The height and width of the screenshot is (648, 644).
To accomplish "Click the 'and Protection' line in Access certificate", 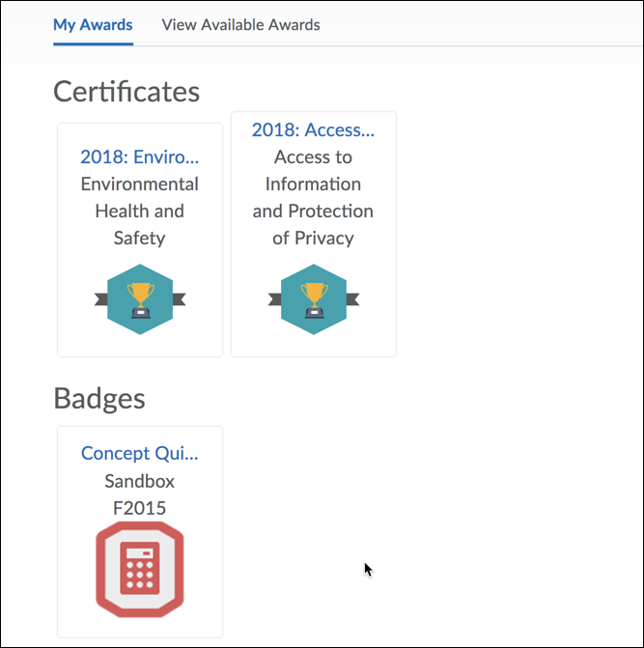I will tap(314, 211).
